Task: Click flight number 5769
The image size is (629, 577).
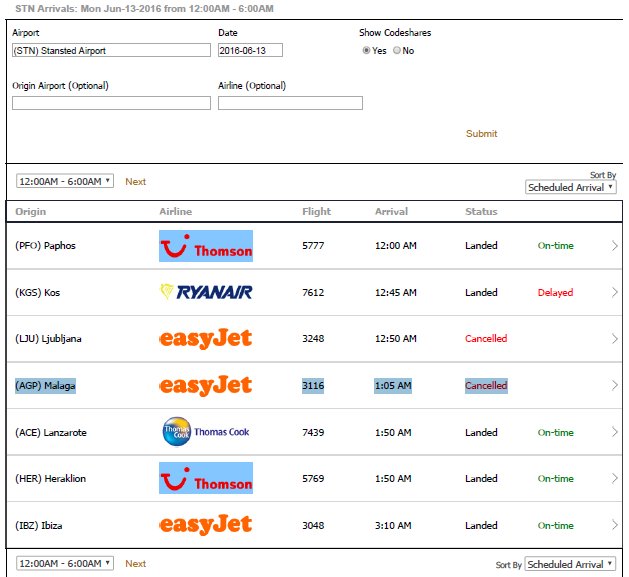Action: pyautogui.click(x=313, y=478)
